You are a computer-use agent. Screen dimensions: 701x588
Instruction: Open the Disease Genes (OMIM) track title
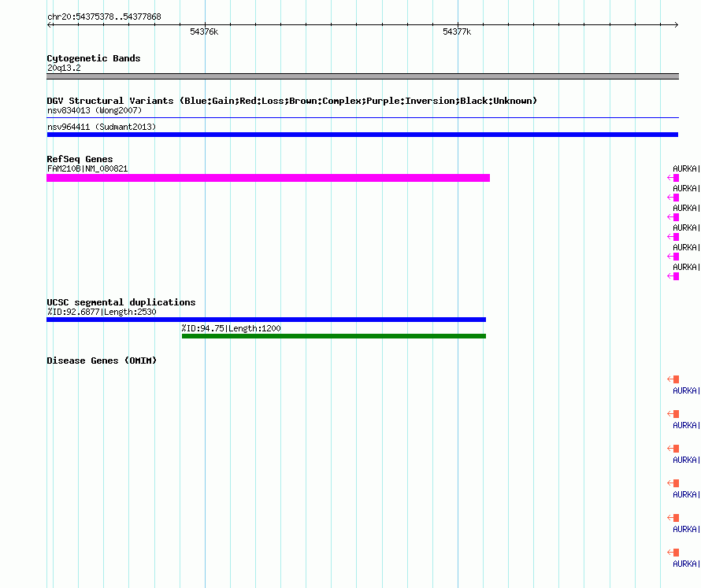coord(102,361)
